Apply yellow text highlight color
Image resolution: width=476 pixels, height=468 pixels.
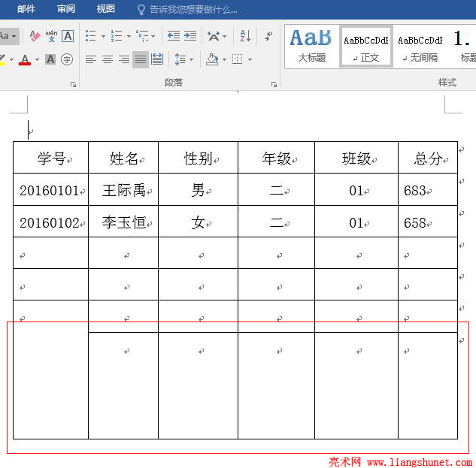tap(3, 59)
